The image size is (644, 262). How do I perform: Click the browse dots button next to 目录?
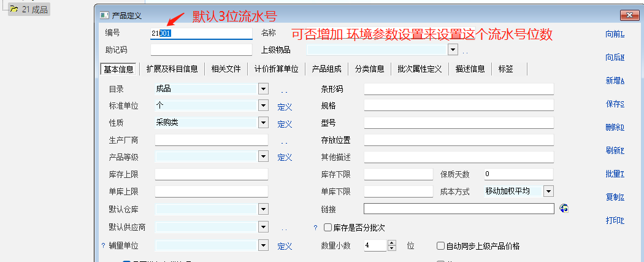tap(284, 90)
